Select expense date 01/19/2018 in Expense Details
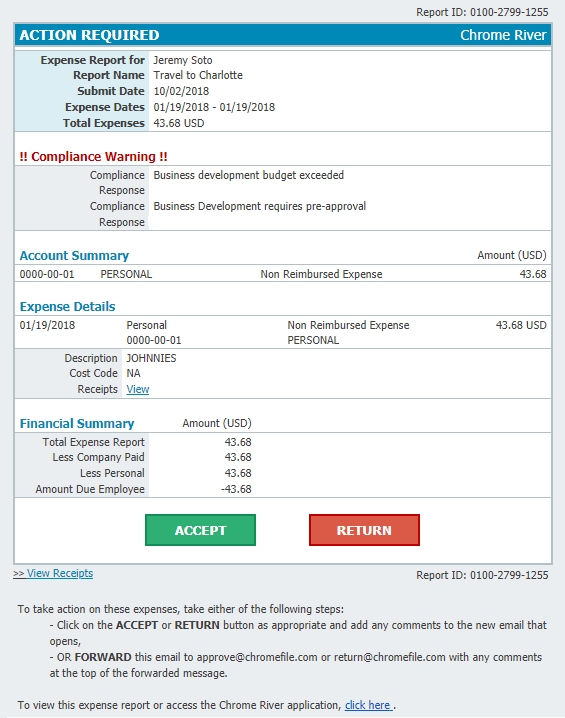The image size is (565, 718). (47, 325)
